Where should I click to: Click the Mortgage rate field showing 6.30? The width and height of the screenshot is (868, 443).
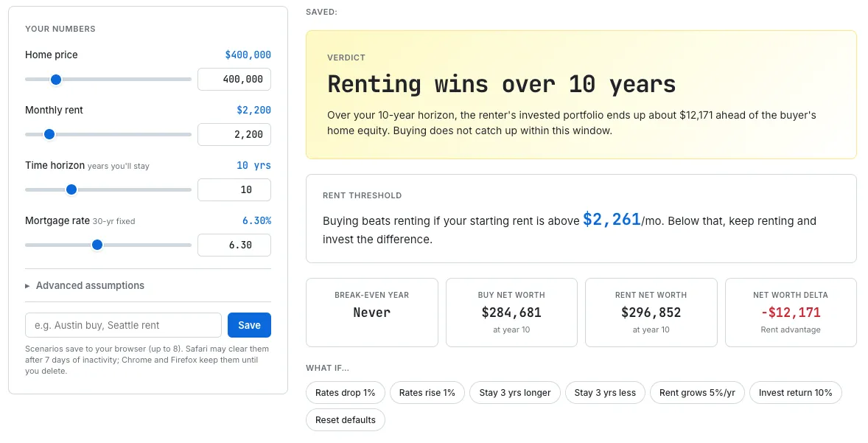coord(234,245)
